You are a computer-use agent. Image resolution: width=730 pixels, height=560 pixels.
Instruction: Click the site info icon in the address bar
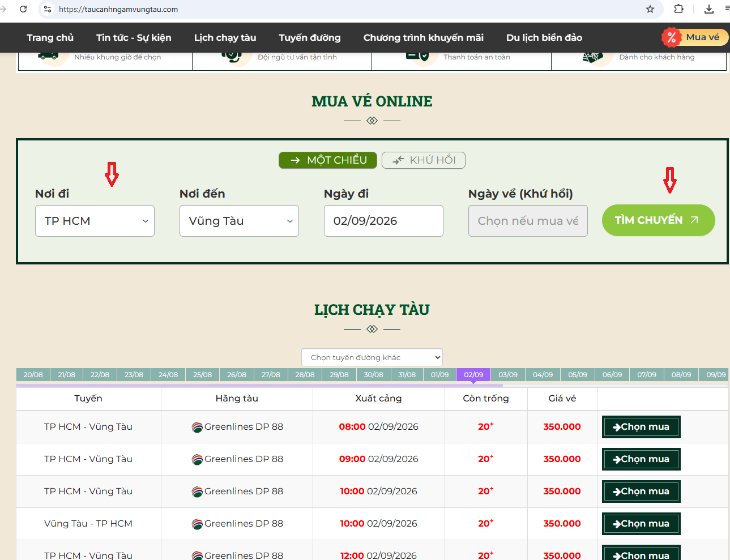48,9
